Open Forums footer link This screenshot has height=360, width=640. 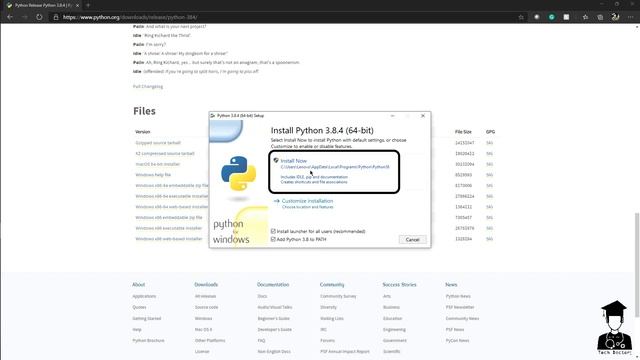(327, 340)
